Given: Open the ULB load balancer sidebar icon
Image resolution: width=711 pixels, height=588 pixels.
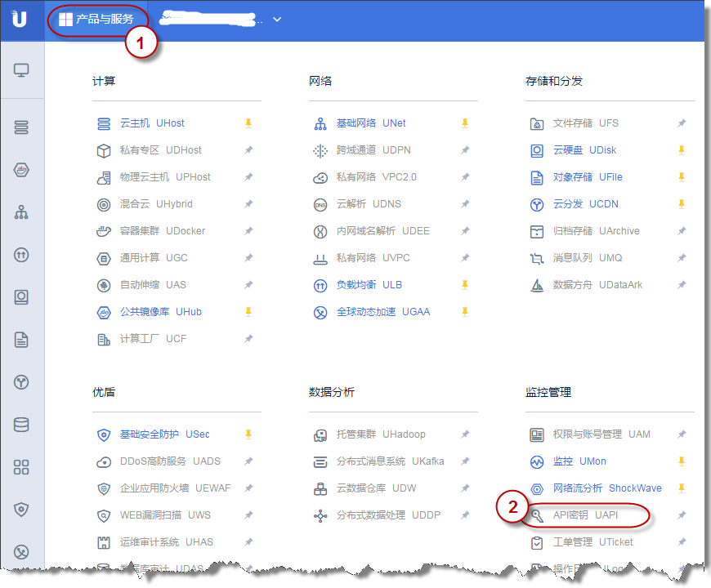Looking at the screenshot, I should click(21, 255).
